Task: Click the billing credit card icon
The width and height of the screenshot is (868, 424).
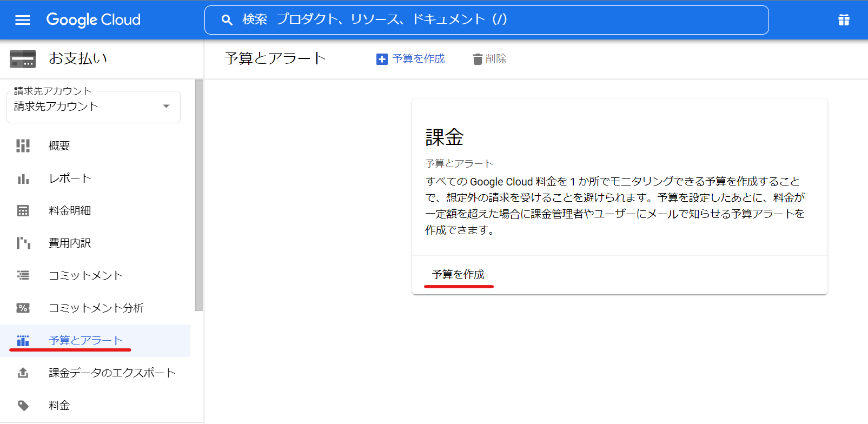Action: point(23,58)
